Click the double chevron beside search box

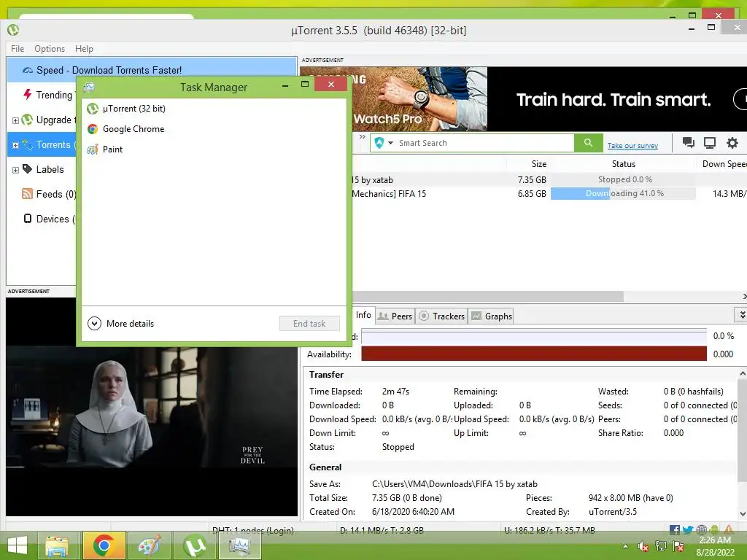click(362, 136)
